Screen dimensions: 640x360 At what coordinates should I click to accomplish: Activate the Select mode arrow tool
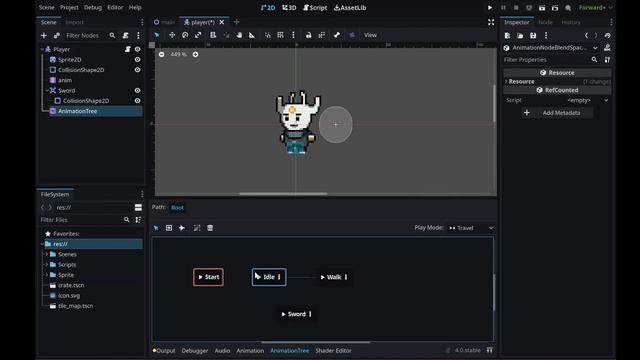pos(157,35)
